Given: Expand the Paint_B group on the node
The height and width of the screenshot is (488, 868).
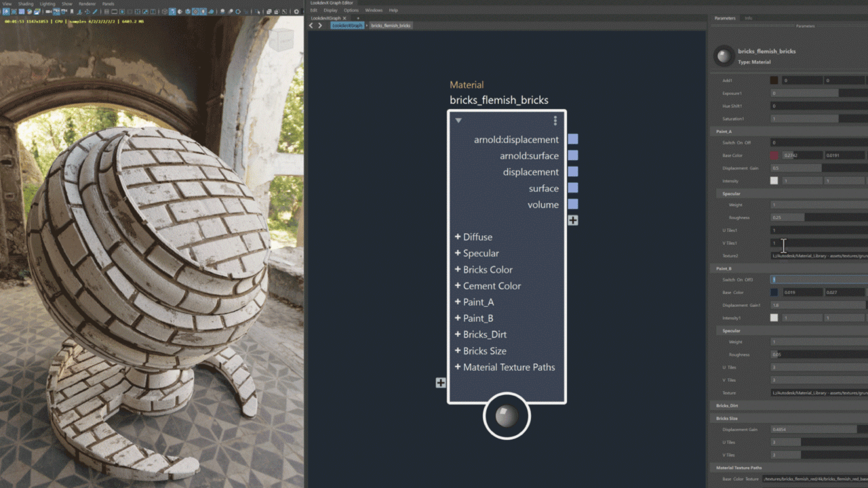Looking at the screenshot, I should tap(458, 318).
